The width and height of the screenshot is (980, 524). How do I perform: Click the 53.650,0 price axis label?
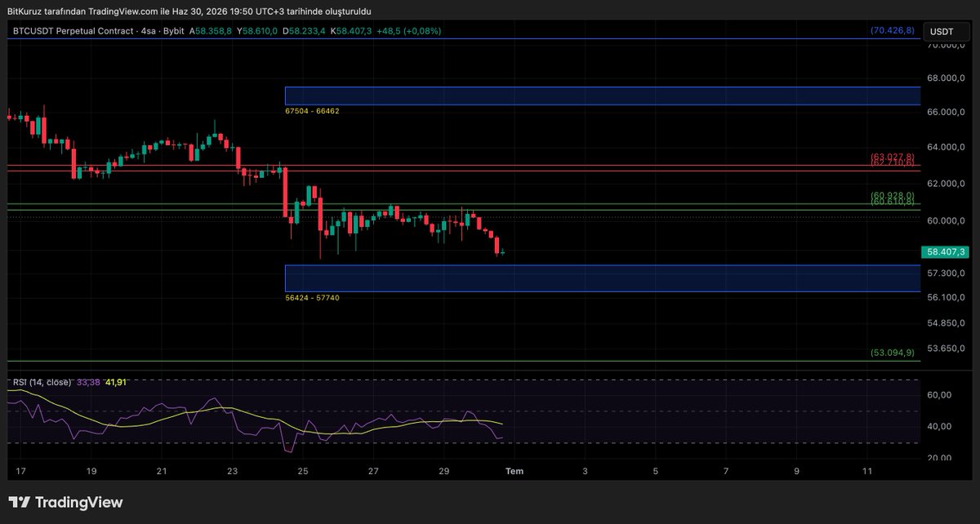pyautogui.click(x=946, y=349)
